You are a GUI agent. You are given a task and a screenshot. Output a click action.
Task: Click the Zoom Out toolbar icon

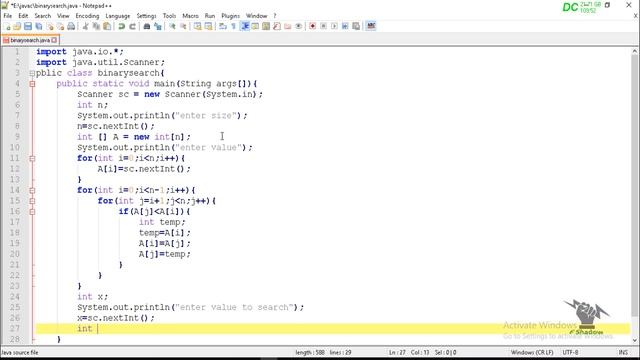click(183, 27)
